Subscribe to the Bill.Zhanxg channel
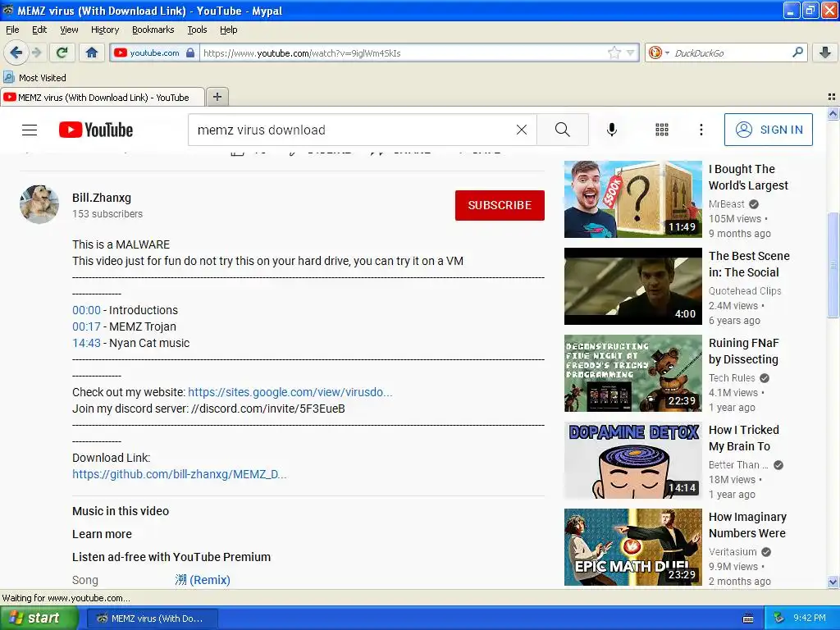840x630 pixels. (x=500, y=205)
